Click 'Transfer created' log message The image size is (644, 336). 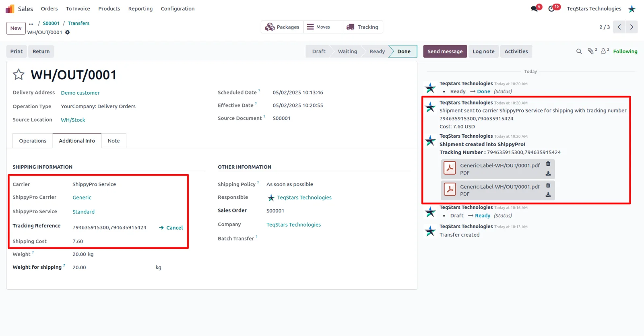(x=459, y=235)
